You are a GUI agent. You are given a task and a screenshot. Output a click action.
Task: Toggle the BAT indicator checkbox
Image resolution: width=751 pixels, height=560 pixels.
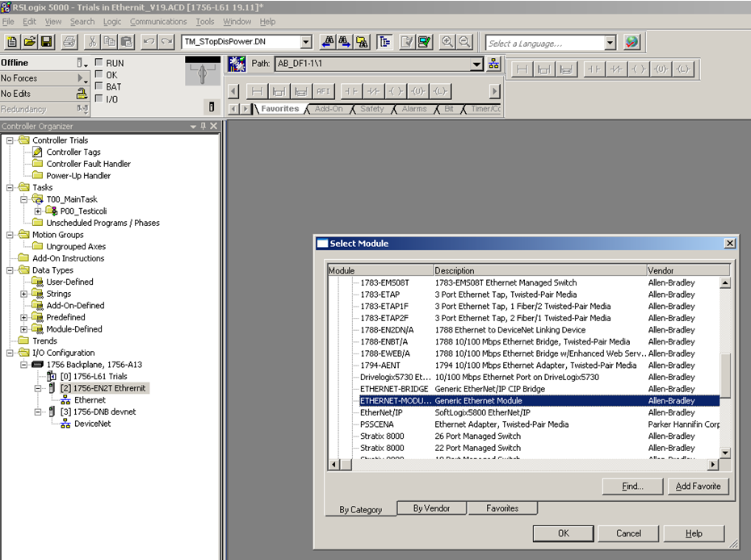[99, 86]
